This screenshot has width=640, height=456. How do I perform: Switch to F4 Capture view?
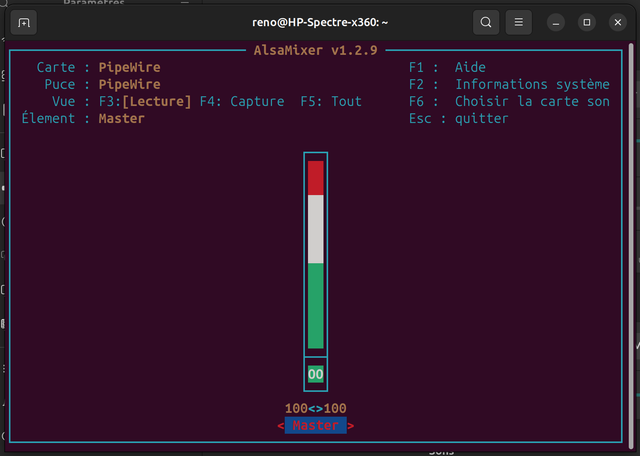point(242,101)
